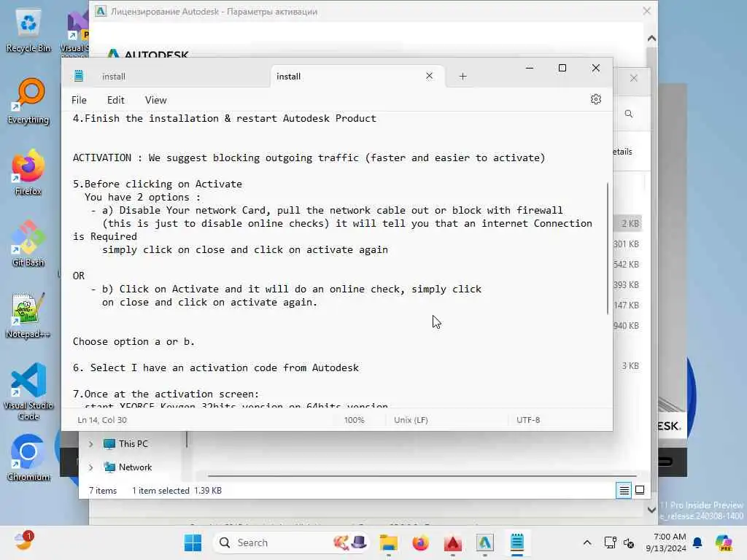This screenshot has height=560, width=747.
Task: Open Visual Studio Code desktop shortcut
Action: click(28, 392)
